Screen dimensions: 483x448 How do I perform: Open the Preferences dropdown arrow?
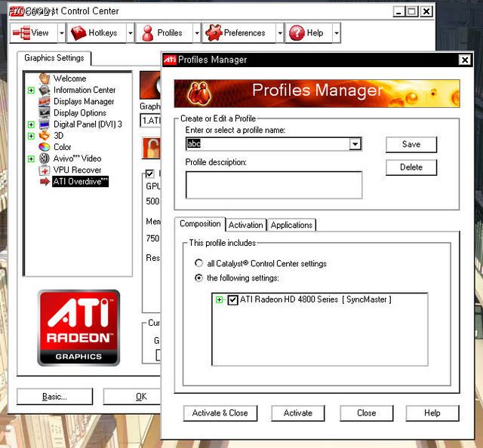pos(280,32)
